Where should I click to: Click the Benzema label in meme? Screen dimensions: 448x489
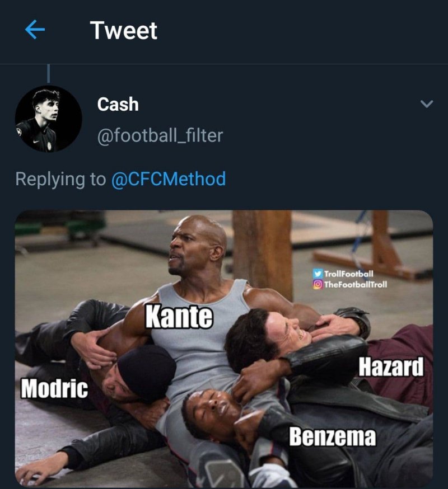click(332, 436)
